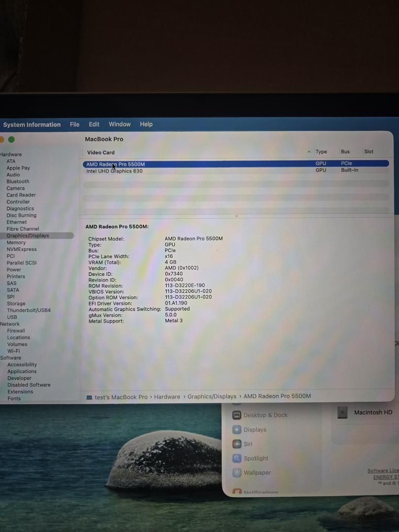Select Intel UHD Graphics 630 row
The height and width of the screenshot is (532, 399).
pos(115,171)
